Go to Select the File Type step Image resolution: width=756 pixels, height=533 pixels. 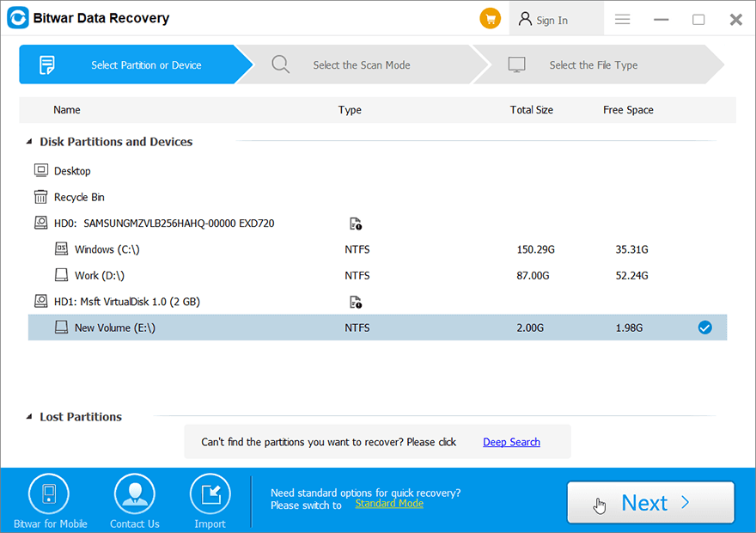coord(593,65)
